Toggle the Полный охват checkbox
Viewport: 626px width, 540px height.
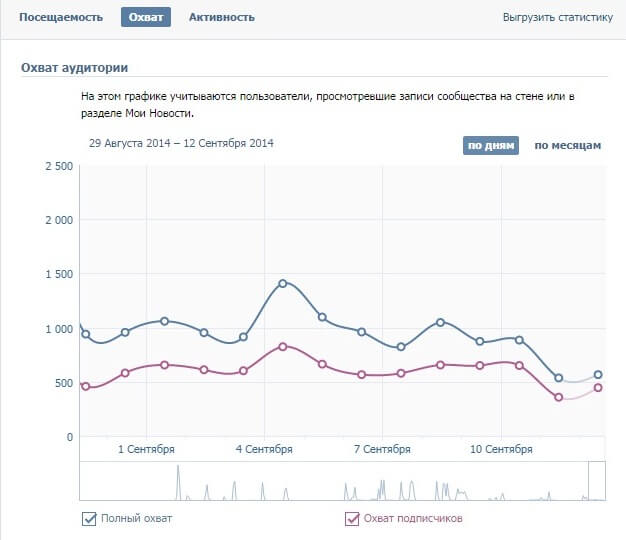pos(90,518)
